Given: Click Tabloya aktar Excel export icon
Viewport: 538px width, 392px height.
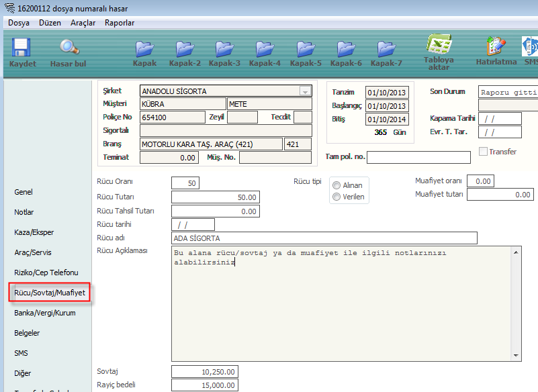Looking at the screenshot, I should (x=439, y=51).
